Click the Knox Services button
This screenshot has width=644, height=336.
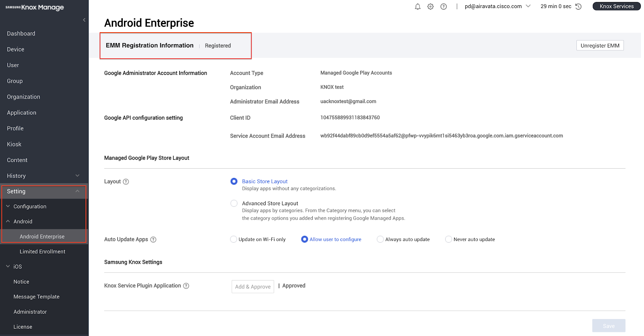(x=616, y=6)
